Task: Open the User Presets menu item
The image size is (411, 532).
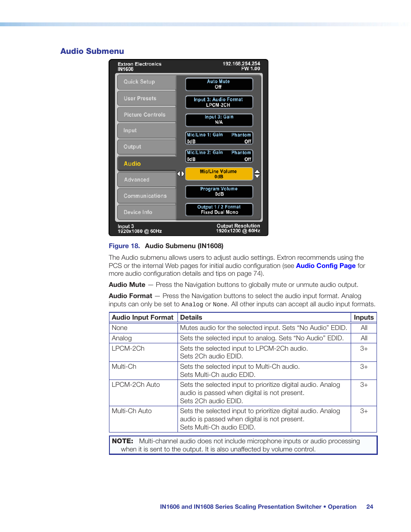Action: [146, 99]
